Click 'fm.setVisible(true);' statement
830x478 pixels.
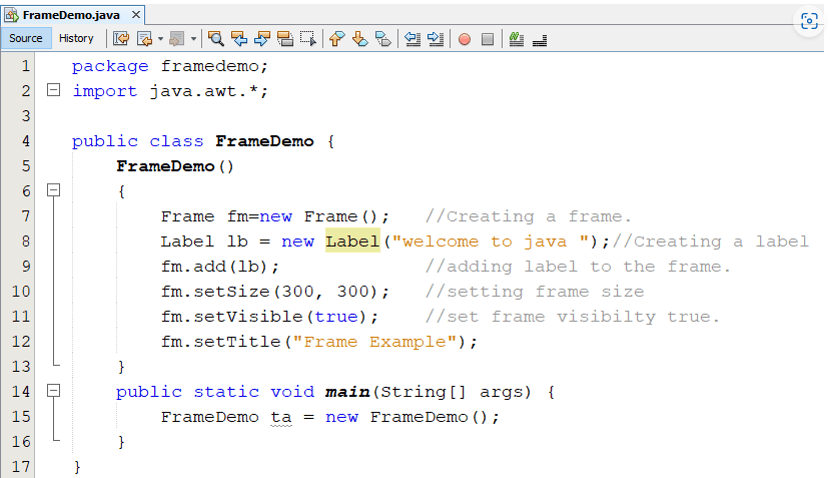tap(269, 317)
